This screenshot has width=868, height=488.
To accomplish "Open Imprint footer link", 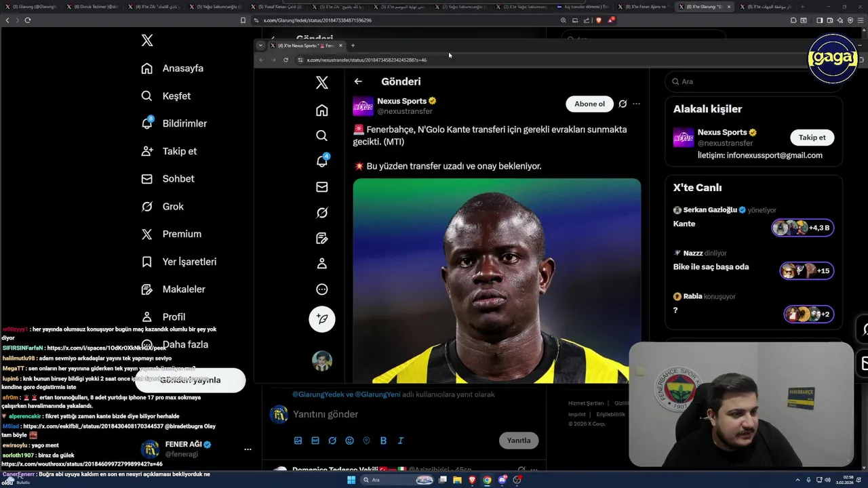I will click(x=577, y=414).
